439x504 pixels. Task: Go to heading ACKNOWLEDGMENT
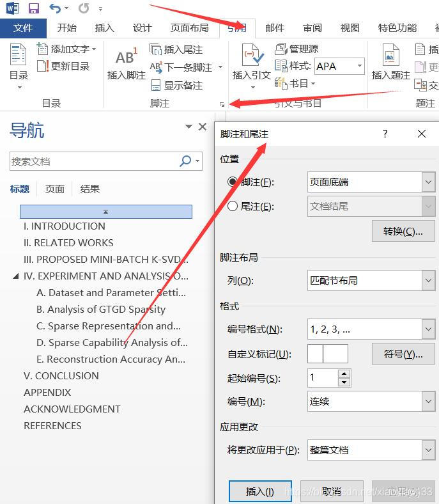pos(72,409)
